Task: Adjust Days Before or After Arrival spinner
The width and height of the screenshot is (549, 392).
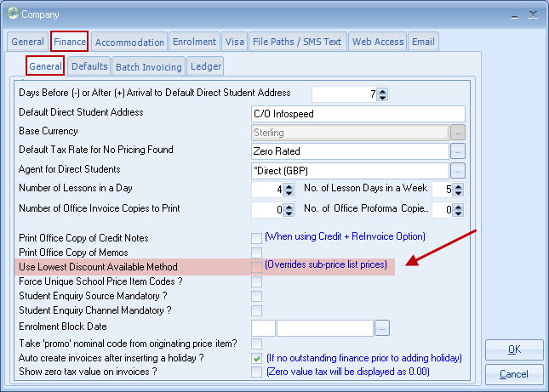Action: click(x=383, y=94)
